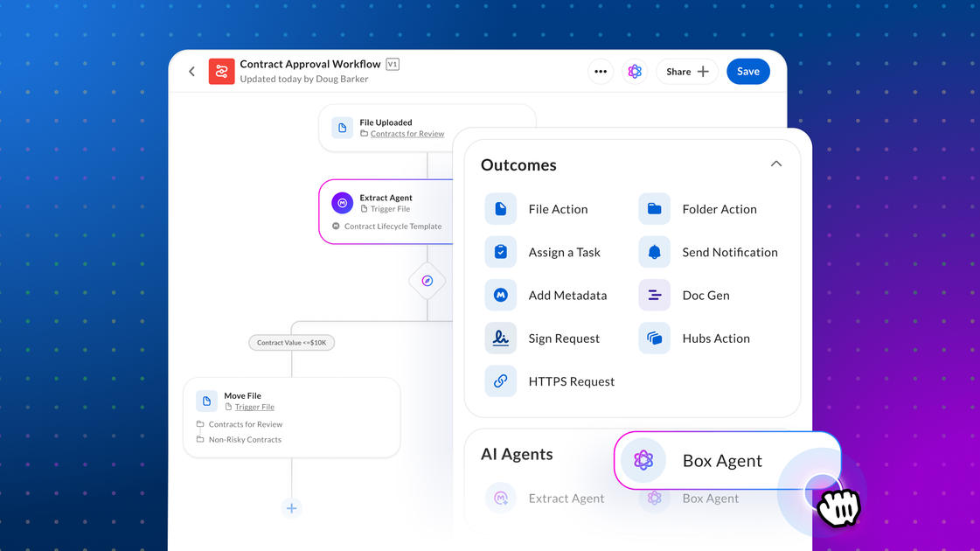Click the red Contract Approval Workflow icon
The height and width of the screenshot is (551, 980).
[x=221, y=72]
